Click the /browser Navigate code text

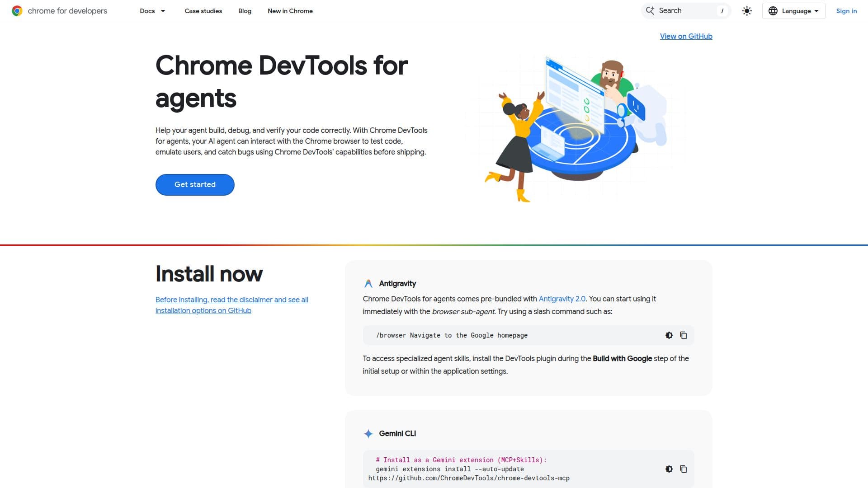[452, 335]
